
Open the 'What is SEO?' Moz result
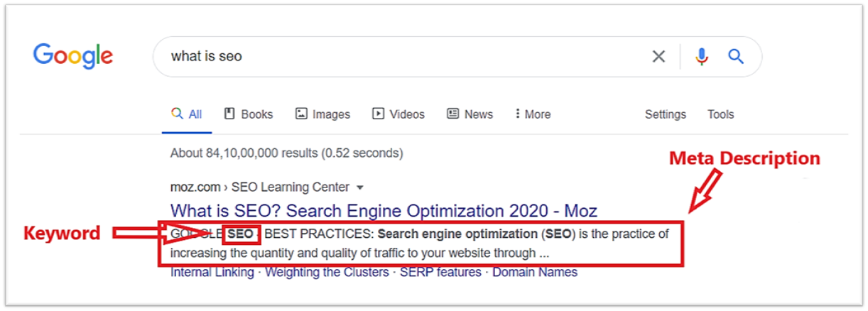tap(384, 211)
